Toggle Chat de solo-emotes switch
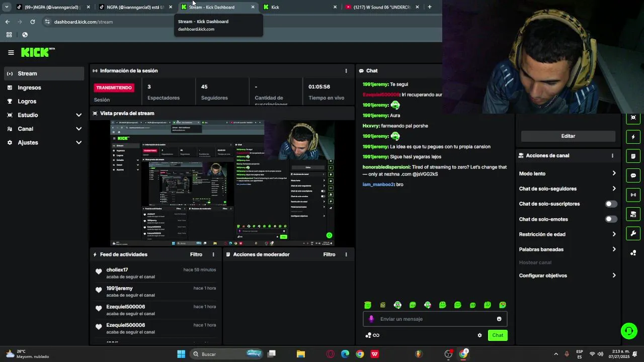 [x=611, y=219]
